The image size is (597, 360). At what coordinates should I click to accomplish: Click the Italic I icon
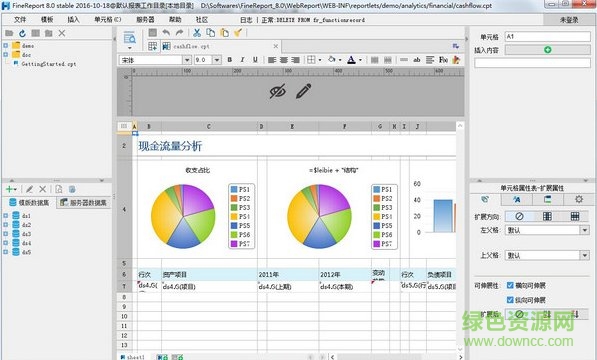242,60
